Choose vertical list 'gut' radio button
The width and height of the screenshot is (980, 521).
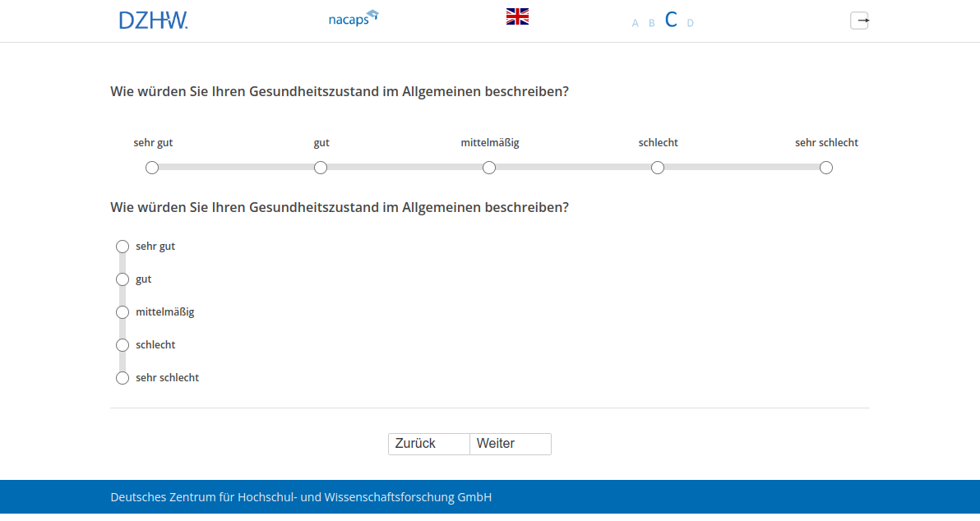click(122, 279)
